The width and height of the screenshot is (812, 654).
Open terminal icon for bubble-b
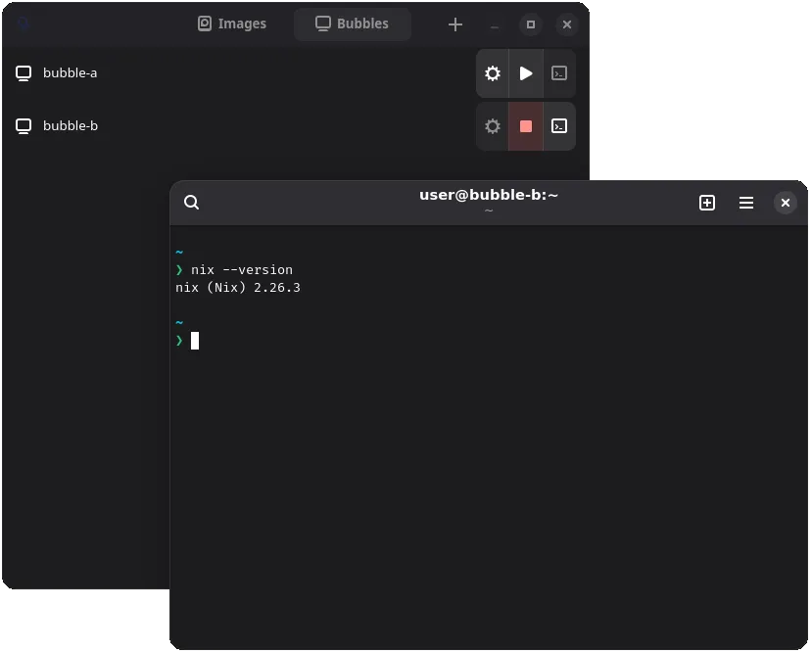tap(559, 126)
